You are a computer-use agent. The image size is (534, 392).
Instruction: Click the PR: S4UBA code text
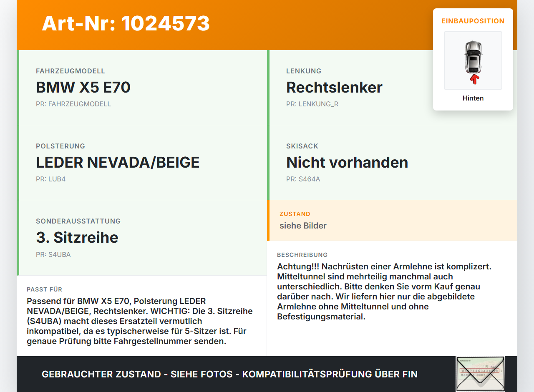pyautogui.click(x=53, y=254)
